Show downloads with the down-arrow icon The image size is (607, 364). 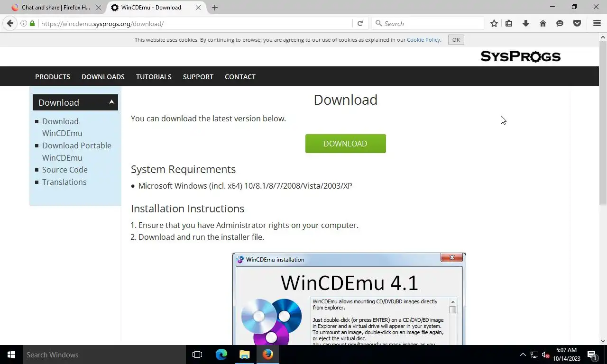click(x=526, y=24)
